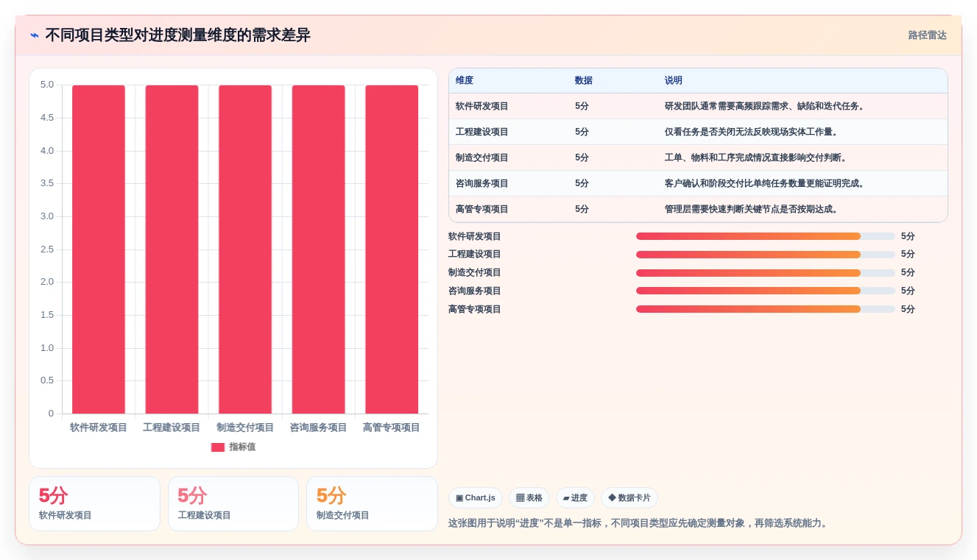Click the 指标值 legend label text

[242, 447]
